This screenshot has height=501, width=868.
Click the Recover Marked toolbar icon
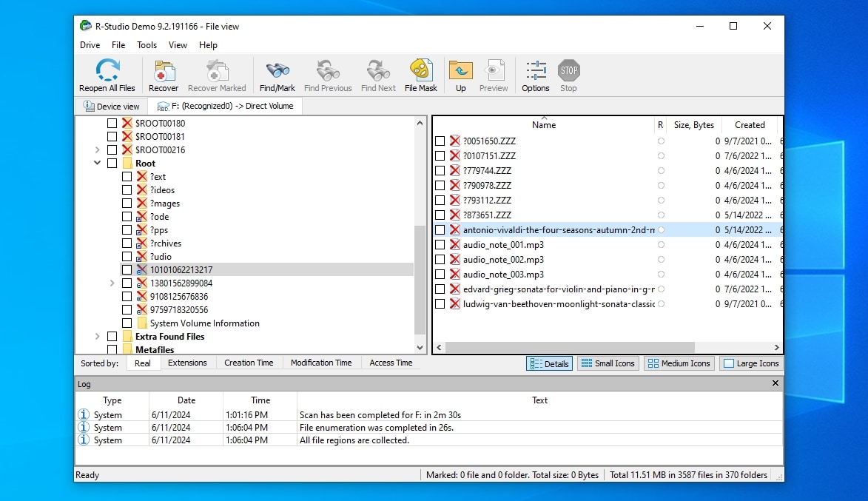tap(217, 71)
